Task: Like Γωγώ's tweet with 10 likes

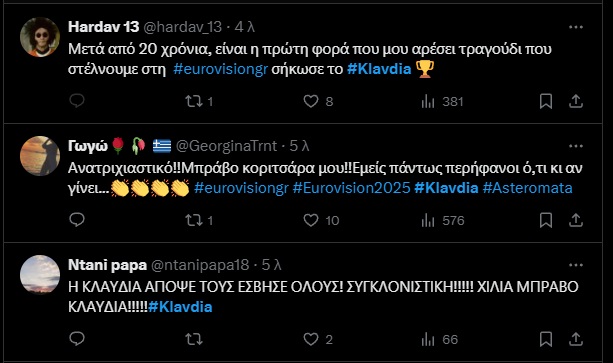Action: (x=311, y=220)
